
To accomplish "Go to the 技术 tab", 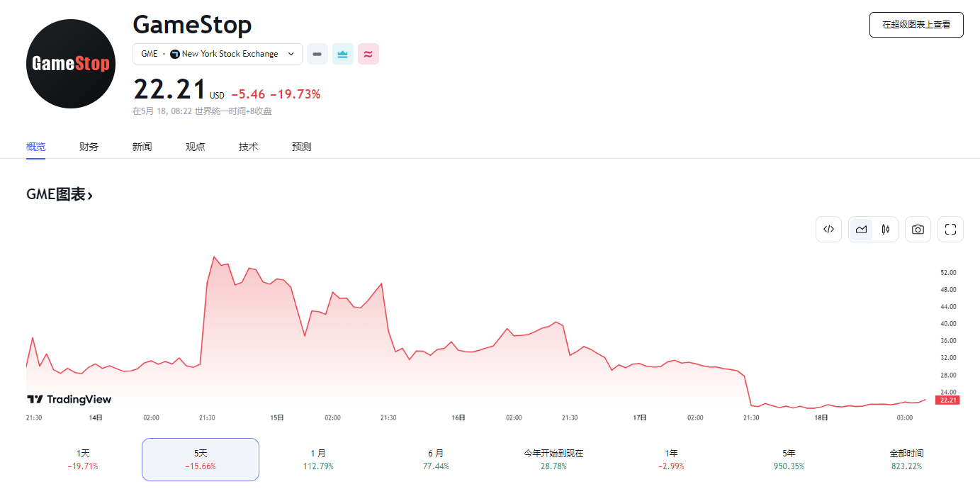I will click(248, 147).
